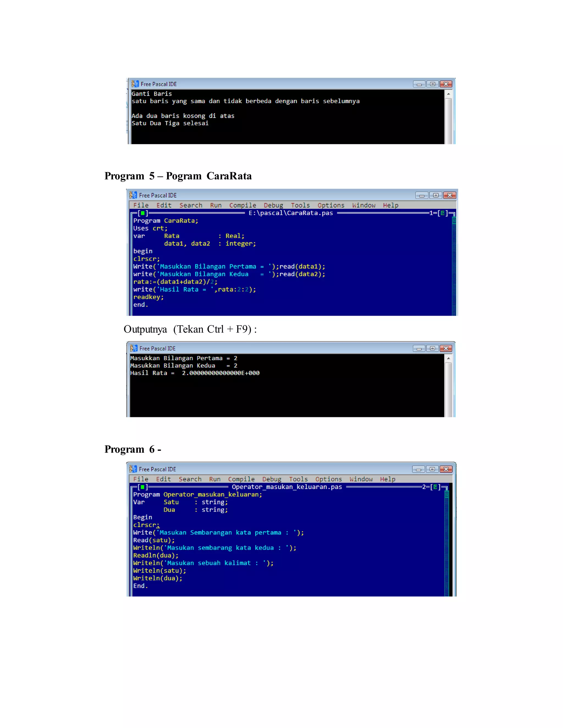The width and height of the screenshot is (563, 728).
Task: Open Window menu in CaraRata IDE window
Action: (364, 205)
